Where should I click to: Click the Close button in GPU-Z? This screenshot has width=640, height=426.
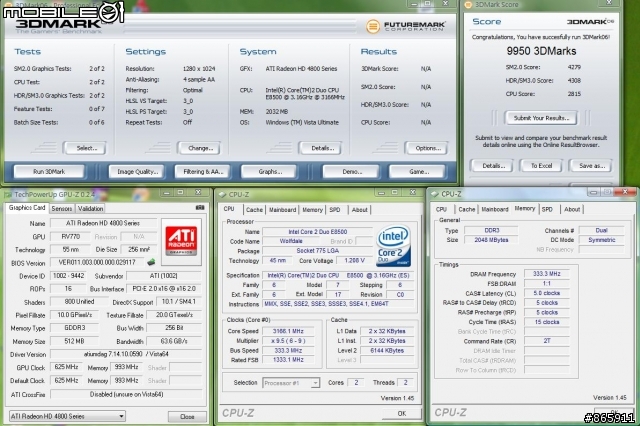click(187, 417)
